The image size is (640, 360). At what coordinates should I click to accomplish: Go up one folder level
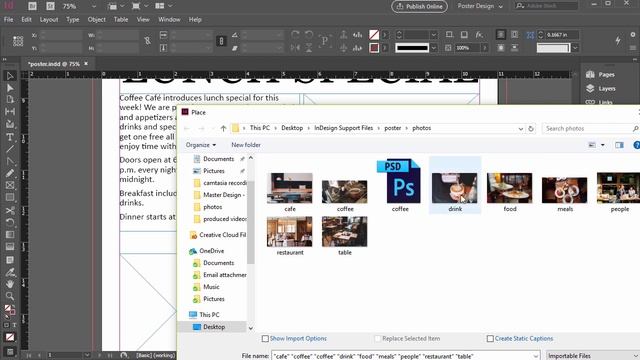(223, 128)
